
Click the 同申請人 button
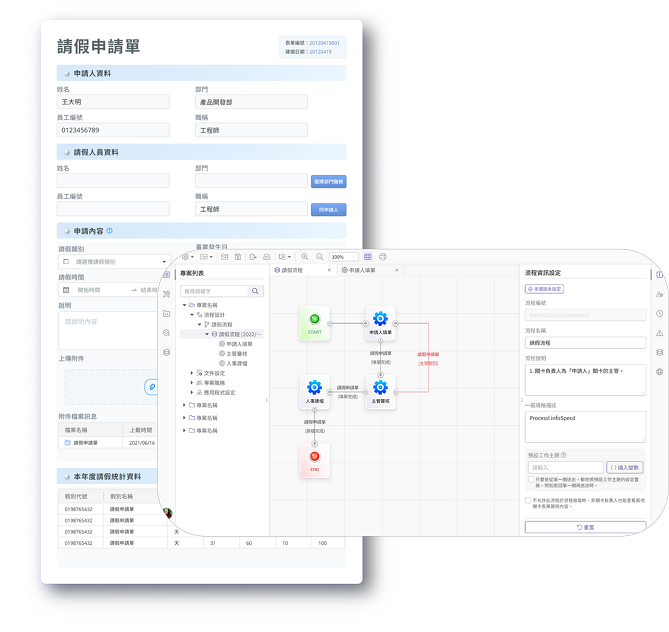[329, 210]
